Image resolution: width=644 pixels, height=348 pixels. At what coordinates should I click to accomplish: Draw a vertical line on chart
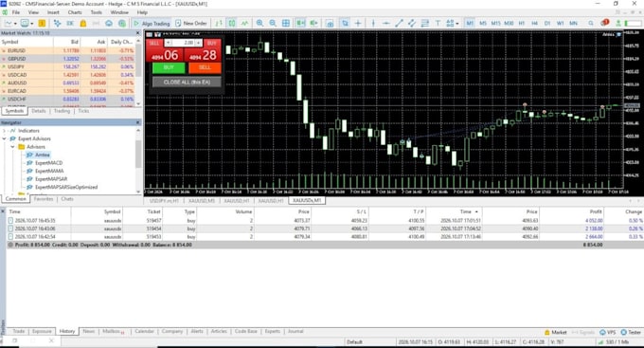[373, 24]
